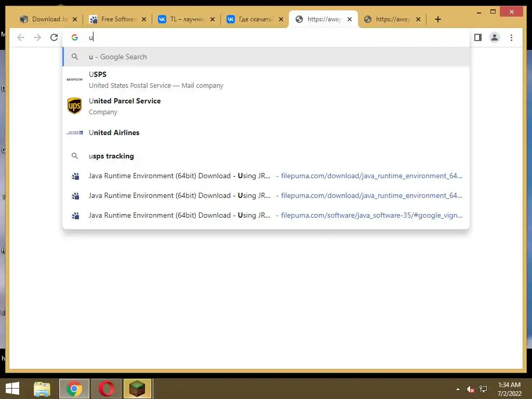Open second filepuma Java Runtime Environment suggestion
The image size is (532, 399).
coord(266,195)
